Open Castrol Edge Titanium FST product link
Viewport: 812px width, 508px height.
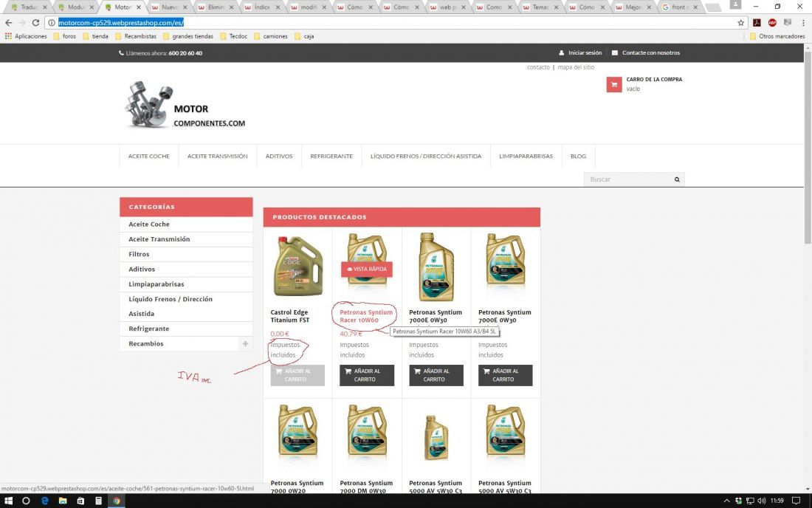click(x=290, y=317)
